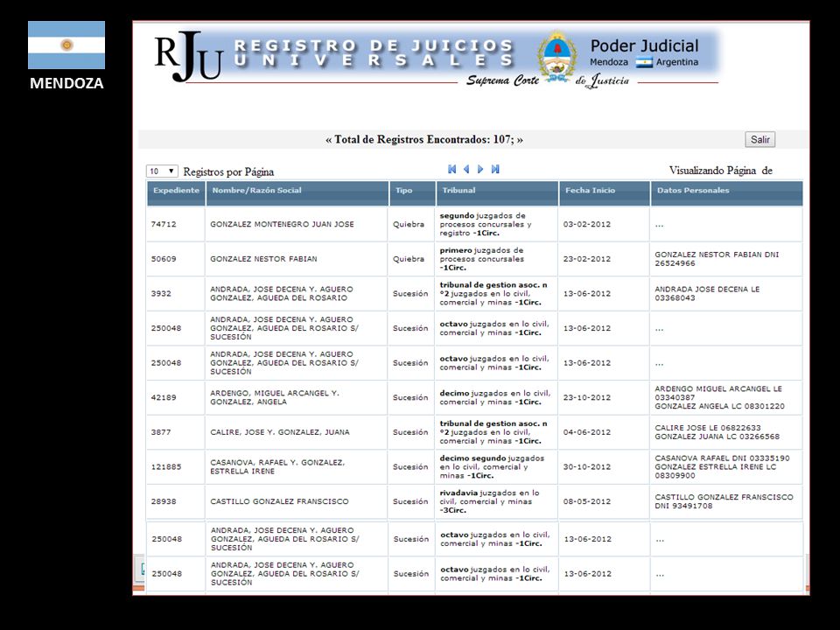Select GONZALEZ MONTENEGRO JUAN JOSE name
The width and height of the screenshot is (840, 630).
click(x=282, y=225)
